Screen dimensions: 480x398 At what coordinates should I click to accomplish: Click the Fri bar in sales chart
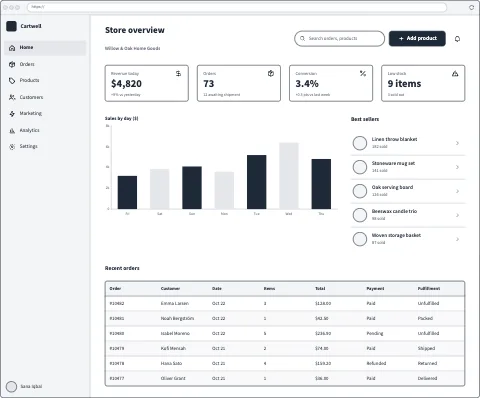[x=127, y=192]
